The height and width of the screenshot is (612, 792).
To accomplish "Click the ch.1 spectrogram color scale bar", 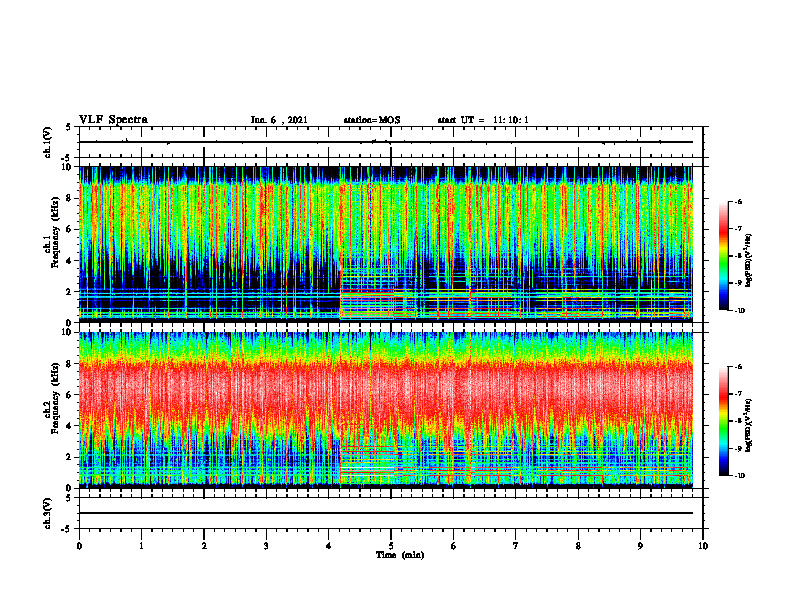I will 723,256.
